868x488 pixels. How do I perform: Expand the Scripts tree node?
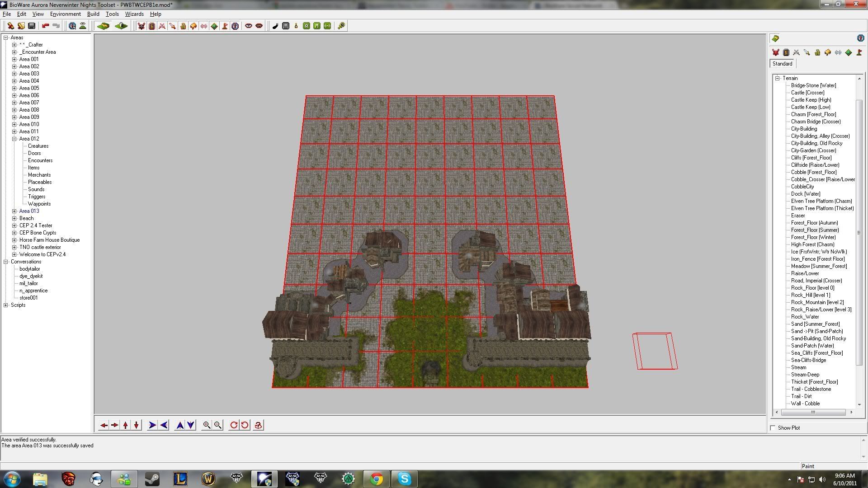point(6,305)
